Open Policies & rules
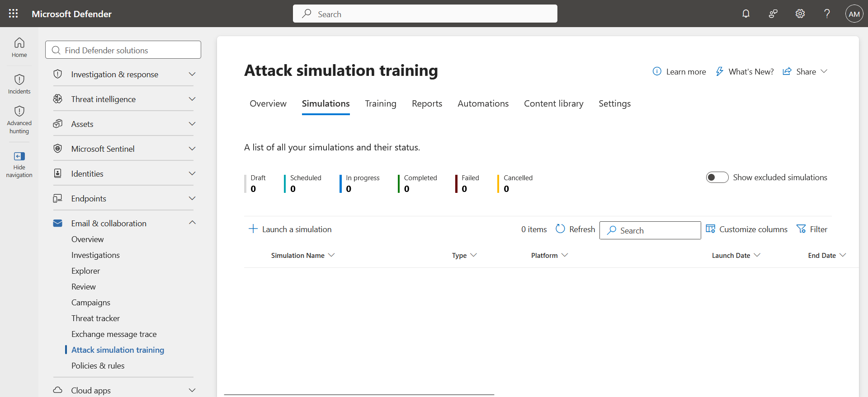868x397 pixels. pos(98,366)
